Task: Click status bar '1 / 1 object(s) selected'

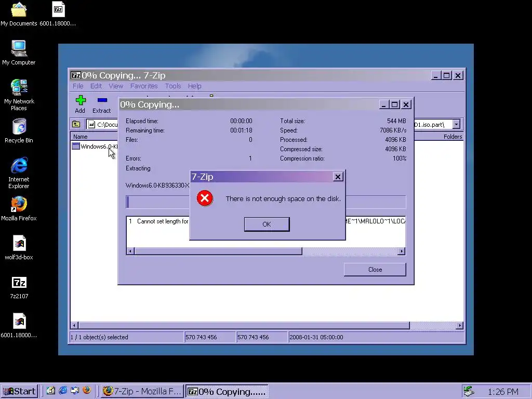Action: pyautogui.click(x=99, y=337)
